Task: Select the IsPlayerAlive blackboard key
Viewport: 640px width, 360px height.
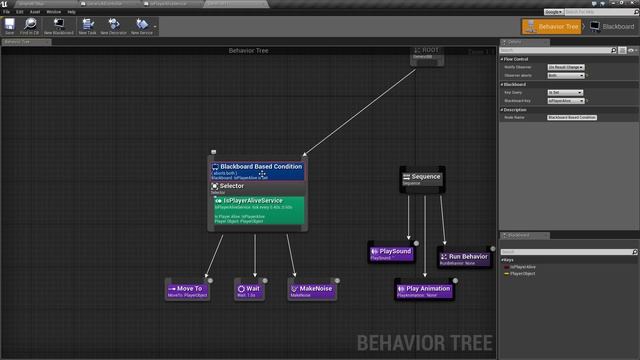Action: 523,267
